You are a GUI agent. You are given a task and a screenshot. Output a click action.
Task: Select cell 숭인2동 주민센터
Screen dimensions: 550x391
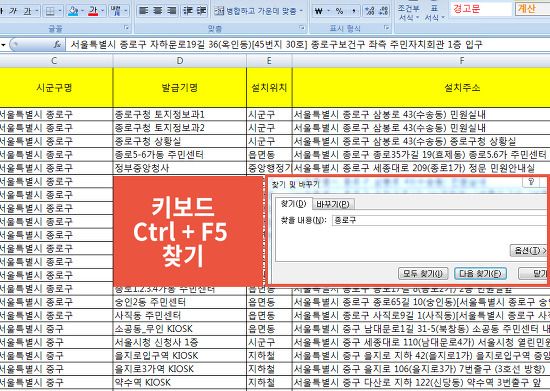[x=180, y=302]
